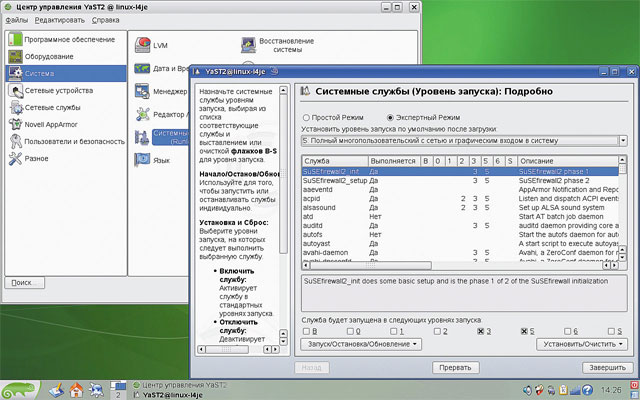Click the desktop pencil icon in taskbar
The height and width of the screenshot is (400, 640).
point(56,391)
